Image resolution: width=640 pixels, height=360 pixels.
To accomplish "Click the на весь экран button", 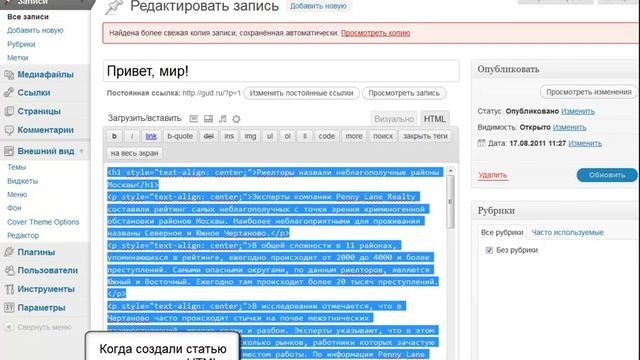I will [134, 153].
